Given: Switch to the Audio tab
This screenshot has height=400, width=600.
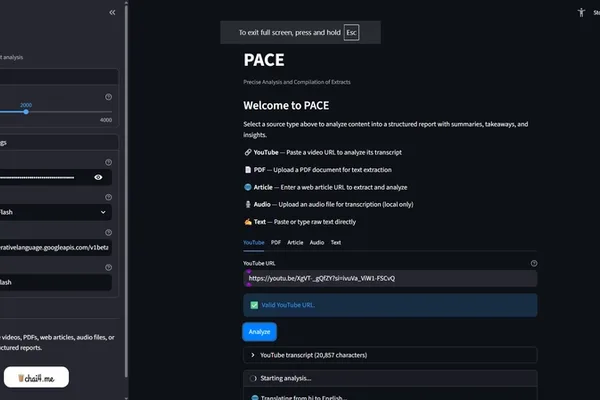Looking at the screenshot, I should (x=317, y=243).
